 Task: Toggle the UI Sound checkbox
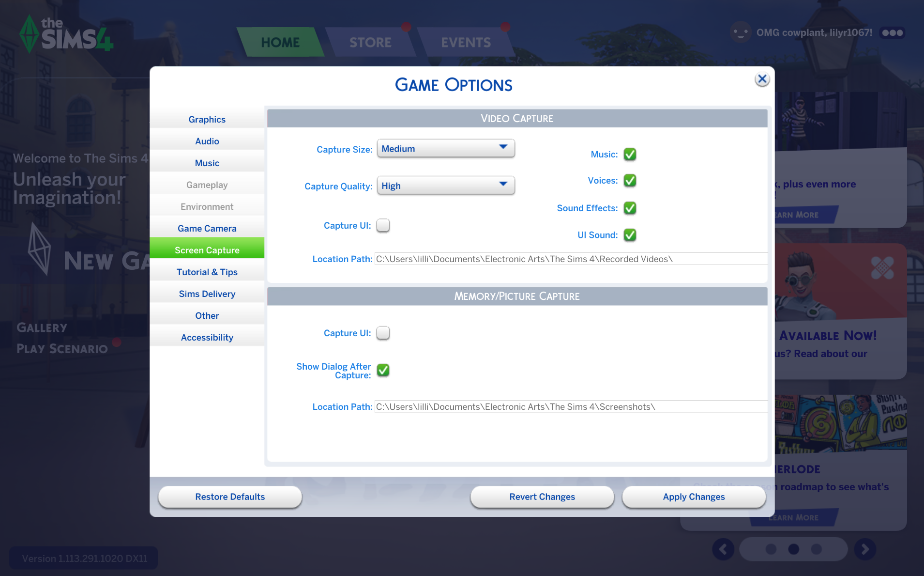(630, 235)
